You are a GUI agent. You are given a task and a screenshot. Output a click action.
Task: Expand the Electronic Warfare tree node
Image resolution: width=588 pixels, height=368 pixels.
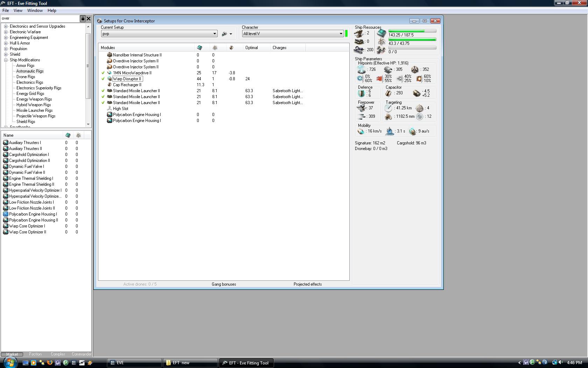click(6, 32)
